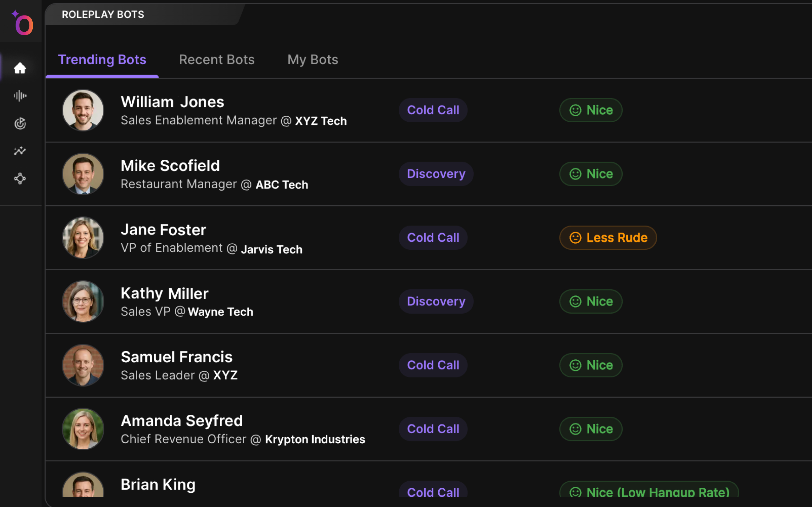812x507 pixels.
Task: Click the home icon in the sidebar
Action: (20, 68)
